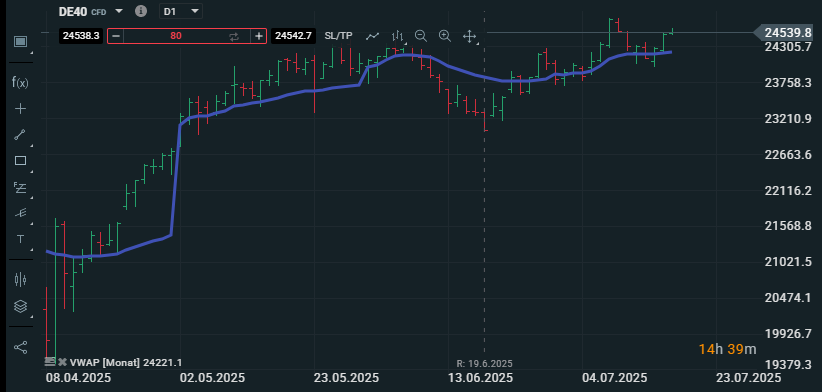
Task: Open the candlestick chart settings icon
Action: click(x=20, y=279)
